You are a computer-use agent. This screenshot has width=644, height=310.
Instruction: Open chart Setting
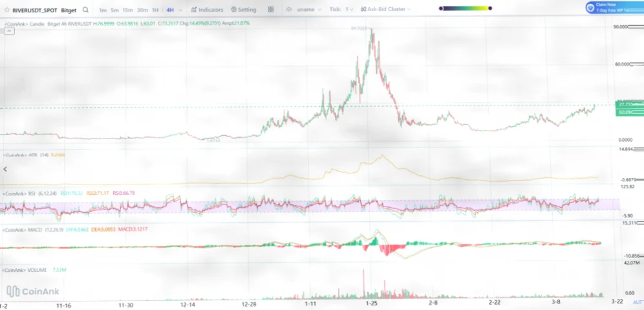pos(244,10)
